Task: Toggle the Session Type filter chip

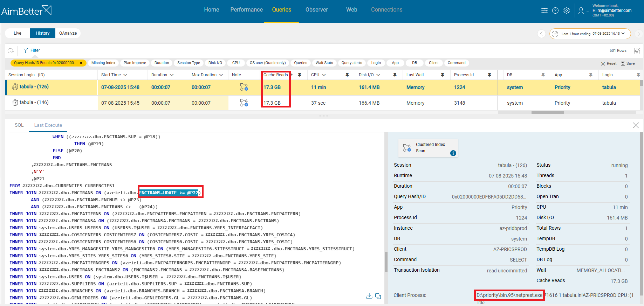Action: [189, 63]
